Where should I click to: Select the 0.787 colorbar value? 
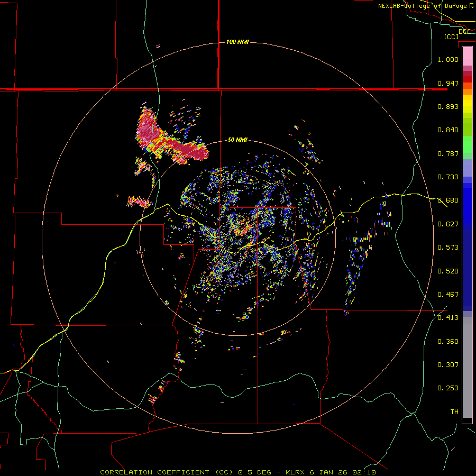point(448,153)
